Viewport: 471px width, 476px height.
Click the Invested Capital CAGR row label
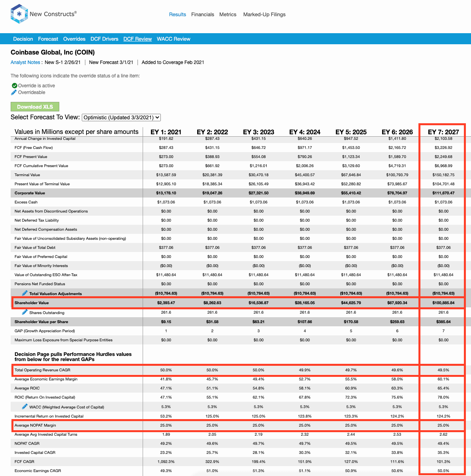click(x=35, y=453)
